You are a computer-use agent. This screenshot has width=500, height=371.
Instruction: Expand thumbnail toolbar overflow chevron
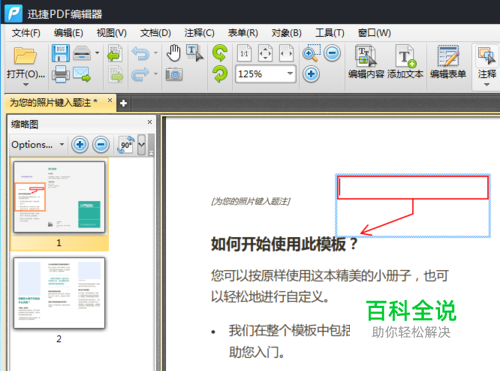(141, 145)
